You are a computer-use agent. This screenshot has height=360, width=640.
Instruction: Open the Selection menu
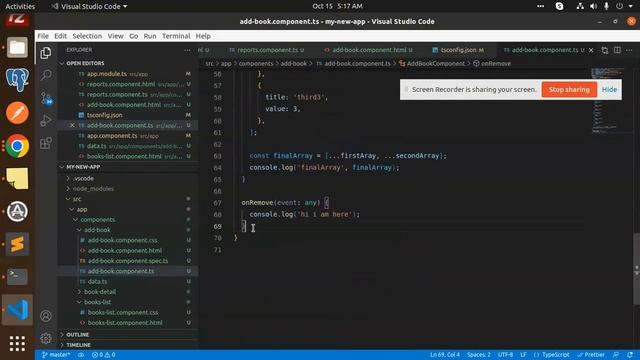coord(87,36)
